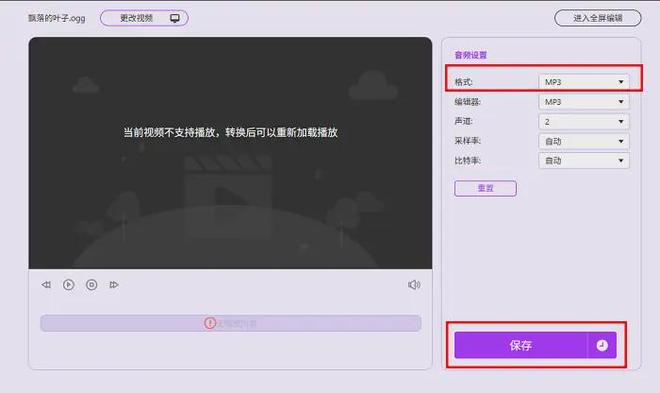The image size is (660, 393).
Task: Click the 进入全屏编辑 button
Action: click(x=598, y=18)
